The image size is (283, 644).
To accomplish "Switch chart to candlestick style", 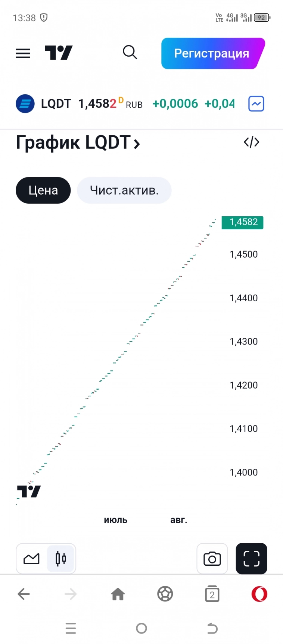I will (61, 559).
